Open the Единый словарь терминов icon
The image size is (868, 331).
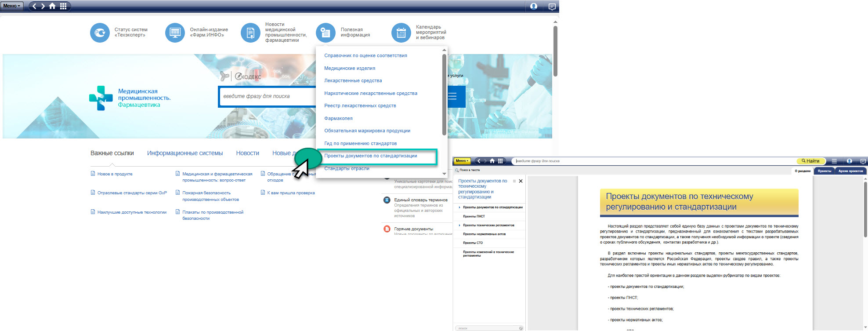(x=387, y=200)
